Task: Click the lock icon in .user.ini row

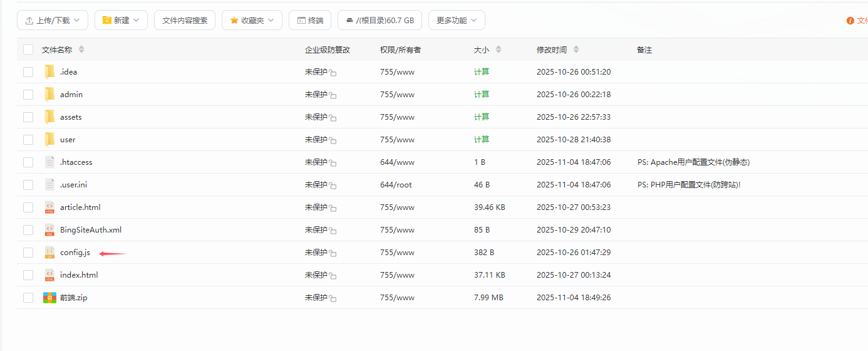Action: 333,186
